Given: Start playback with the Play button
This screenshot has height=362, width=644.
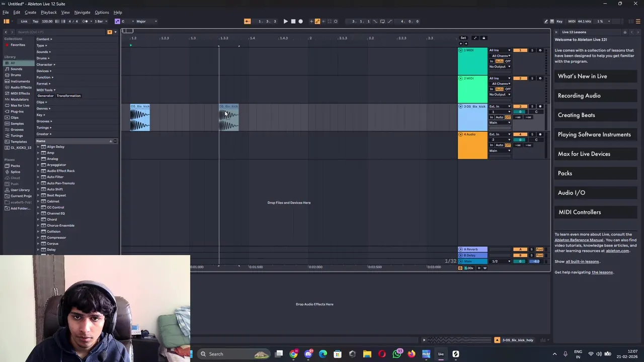Looking at the screenshot, I should (x=285, y=21).
